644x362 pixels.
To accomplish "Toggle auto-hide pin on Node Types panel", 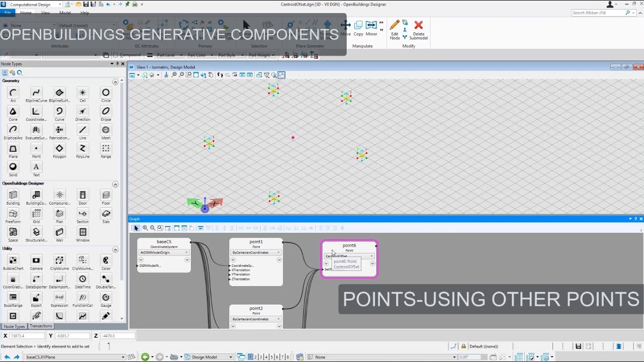I will click(117, 64).
